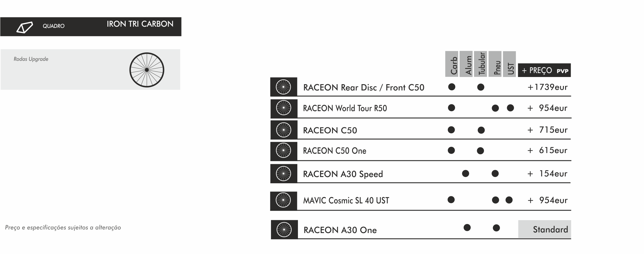
Task: Click the wheel icon for RACEON Rear Disc / Front C50
Action: (283, 87)
